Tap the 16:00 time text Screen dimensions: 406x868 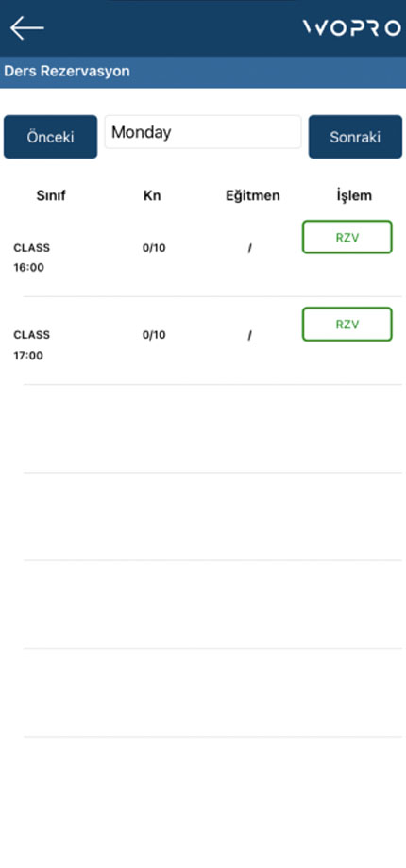point(29,268)
